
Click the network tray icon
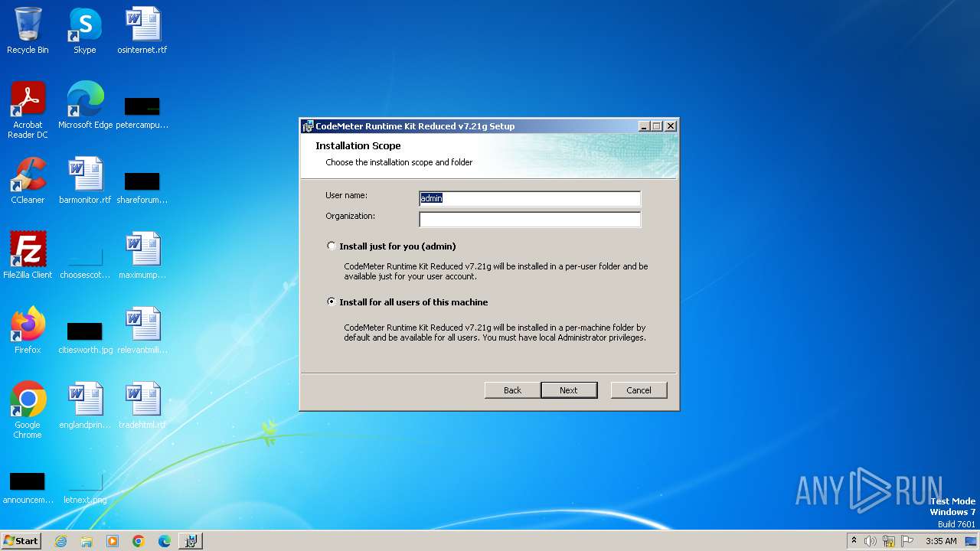889,541
